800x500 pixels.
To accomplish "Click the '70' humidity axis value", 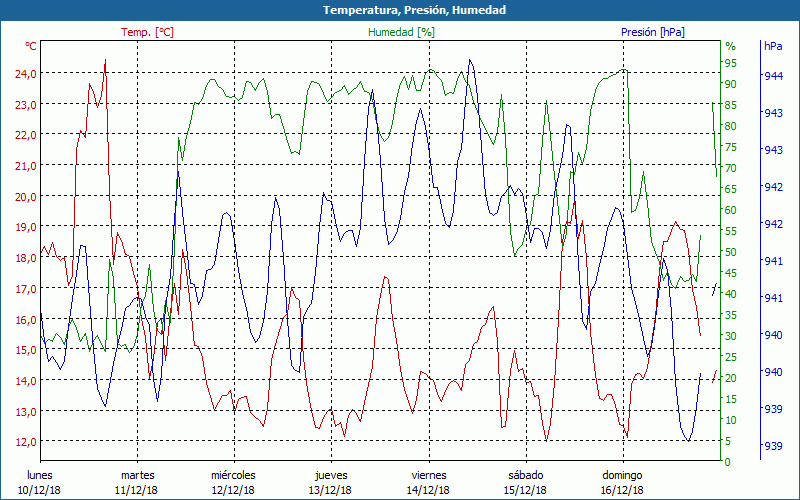I will pyautogui.click(x=731, y=168).
